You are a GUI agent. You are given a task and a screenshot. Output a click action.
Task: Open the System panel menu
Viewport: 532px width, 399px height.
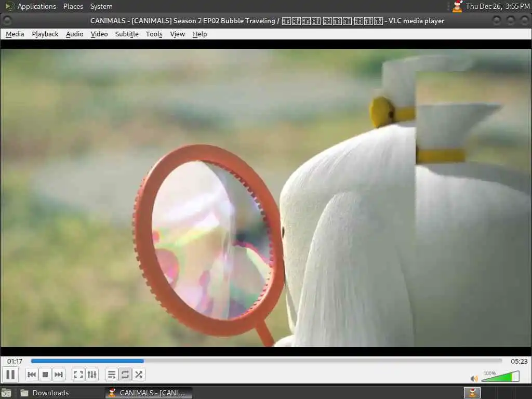(x=101, y=6)
